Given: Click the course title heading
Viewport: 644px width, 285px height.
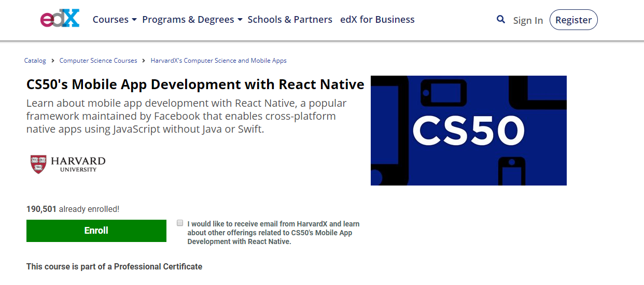Looking at the screenshot, I should 195,84.
